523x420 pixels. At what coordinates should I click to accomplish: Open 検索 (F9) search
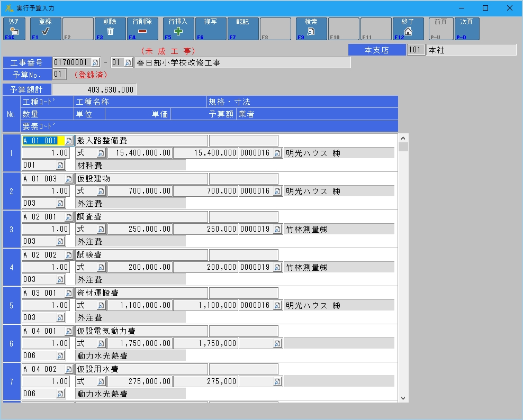(x=311, y=29)
